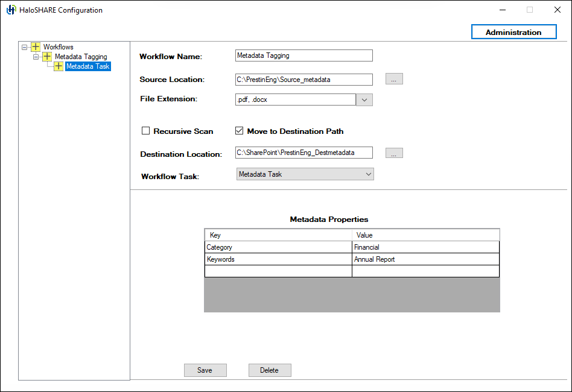The width and height of the screenshot is (572, 392).
Task: Open the File Extension dropdown arrow
Action: click(364, 99)
